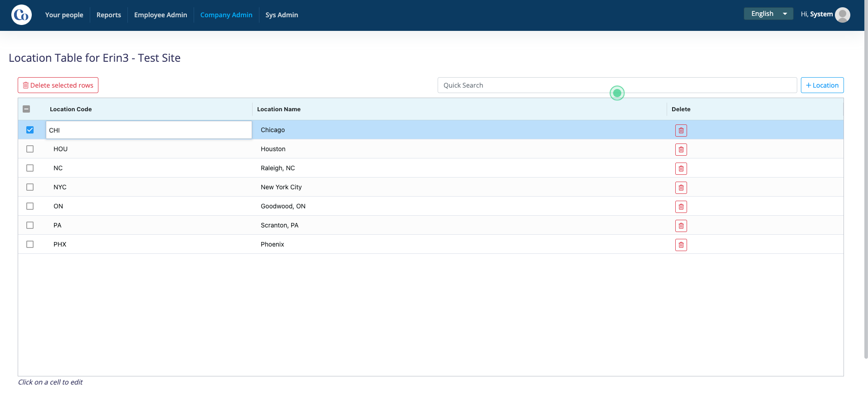The image size is (868, 410).
Task: Open the English language dropdown
Action: (x=768, y=14)
